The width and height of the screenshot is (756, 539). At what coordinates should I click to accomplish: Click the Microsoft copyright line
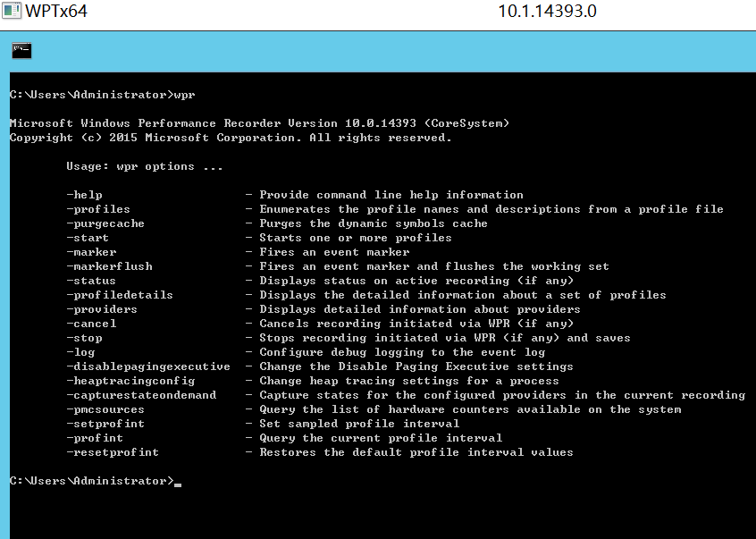[x=231, y=138]
